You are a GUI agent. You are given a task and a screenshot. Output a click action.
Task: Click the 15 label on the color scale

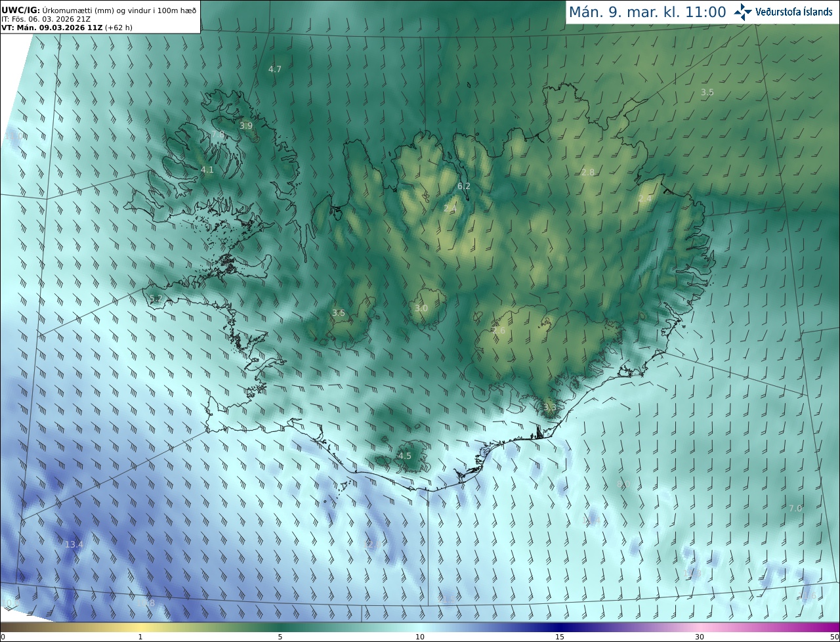point(560,637)
